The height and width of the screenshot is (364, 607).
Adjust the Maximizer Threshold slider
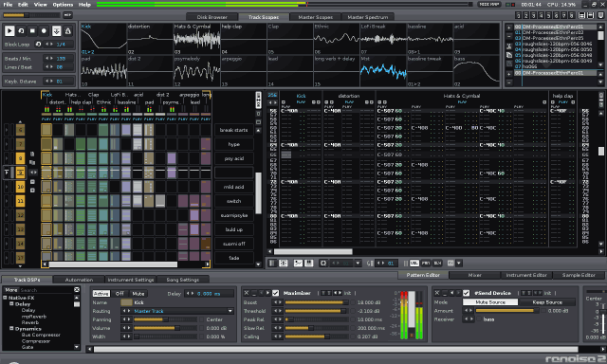[x=316, y=311]
